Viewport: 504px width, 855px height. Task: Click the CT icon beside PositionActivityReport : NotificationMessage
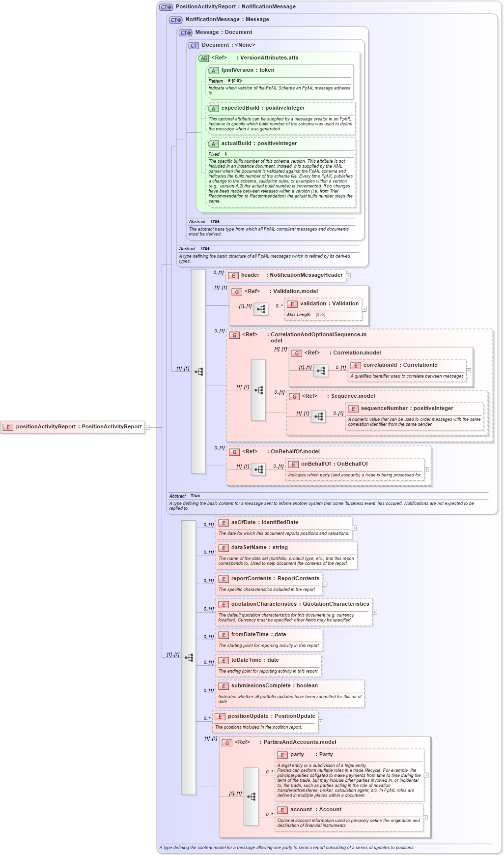(x=166, y=7)
